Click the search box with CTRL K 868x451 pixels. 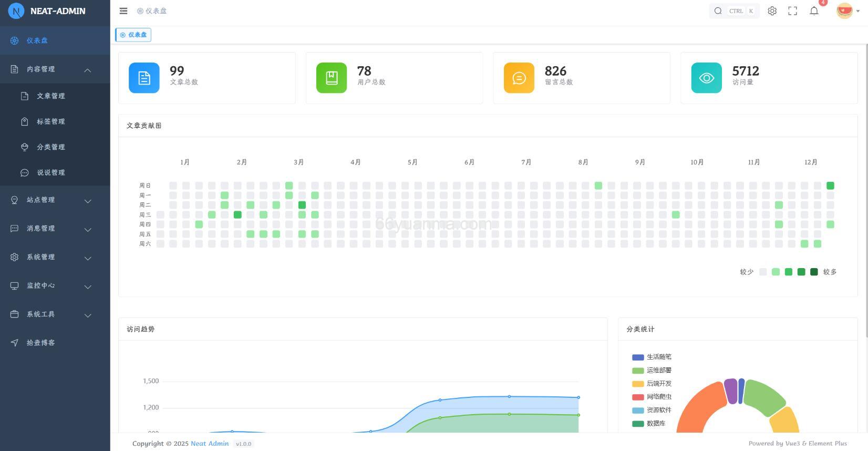click(x=734, y=11)
